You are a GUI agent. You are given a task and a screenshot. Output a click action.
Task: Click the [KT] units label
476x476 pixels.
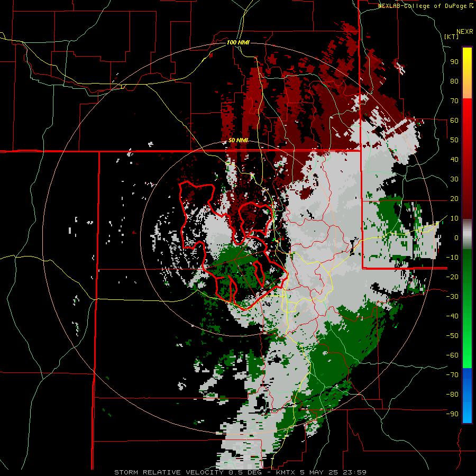pos(451,36)
